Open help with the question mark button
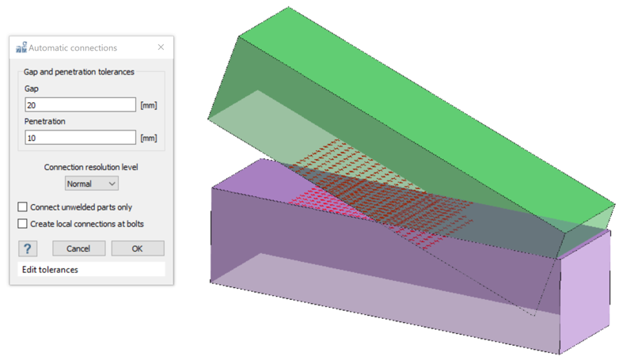 pyautogui.click(x=28, y=248)
